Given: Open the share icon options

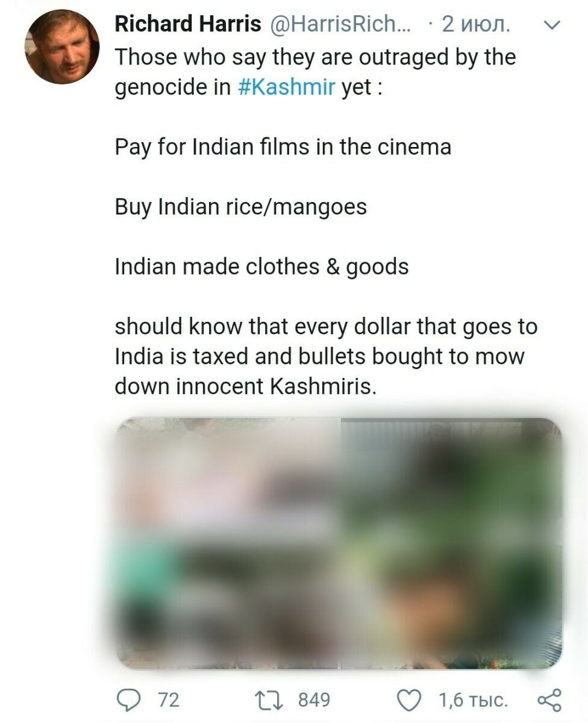Looking at the screenshot, I should 549,700.
